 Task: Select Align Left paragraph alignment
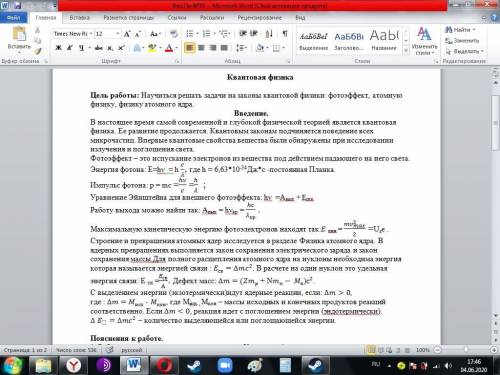tap(190, 48)
